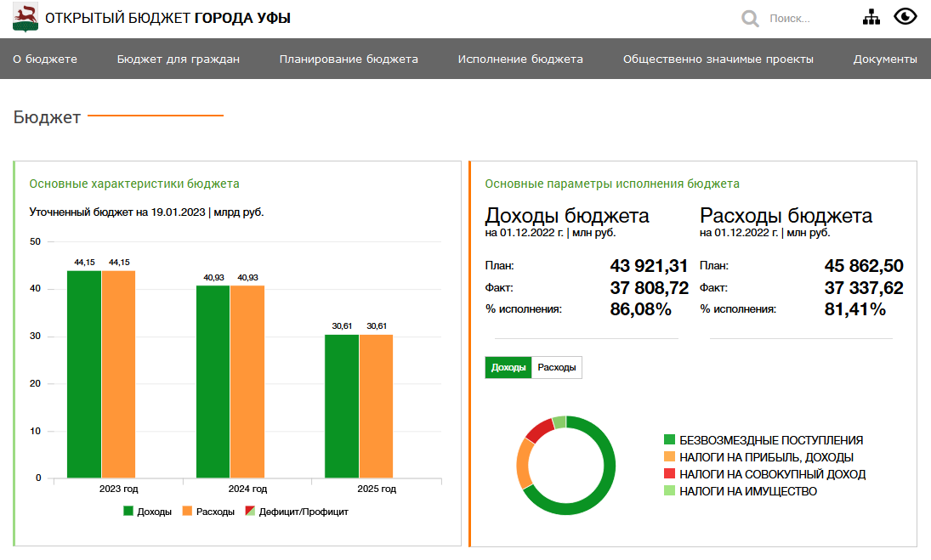Click Основные характеристики бюджета heading
931x560 pixels.
pos(134,184)
